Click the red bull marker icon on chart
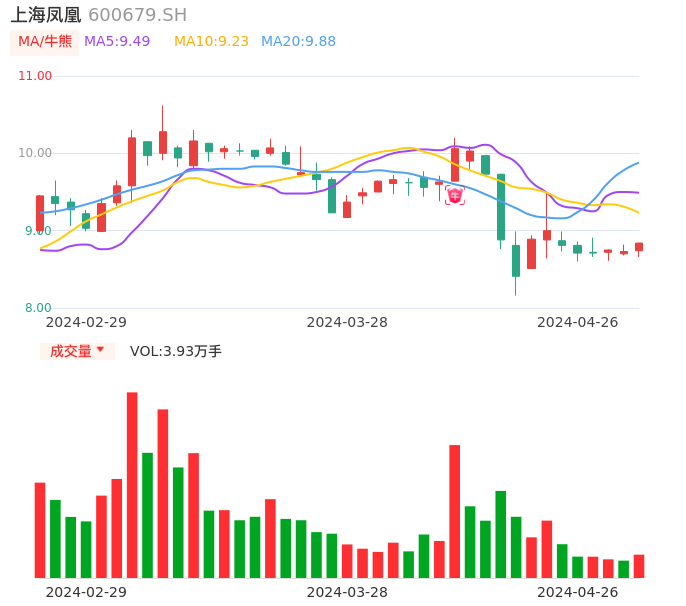 pyautogui.click(x=455, y=195)
